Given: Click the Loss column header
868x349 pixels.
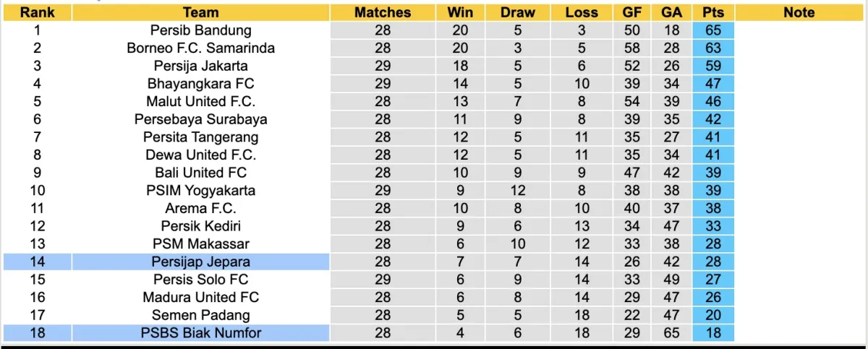Looking at the screenshot, I should [581, 12].
